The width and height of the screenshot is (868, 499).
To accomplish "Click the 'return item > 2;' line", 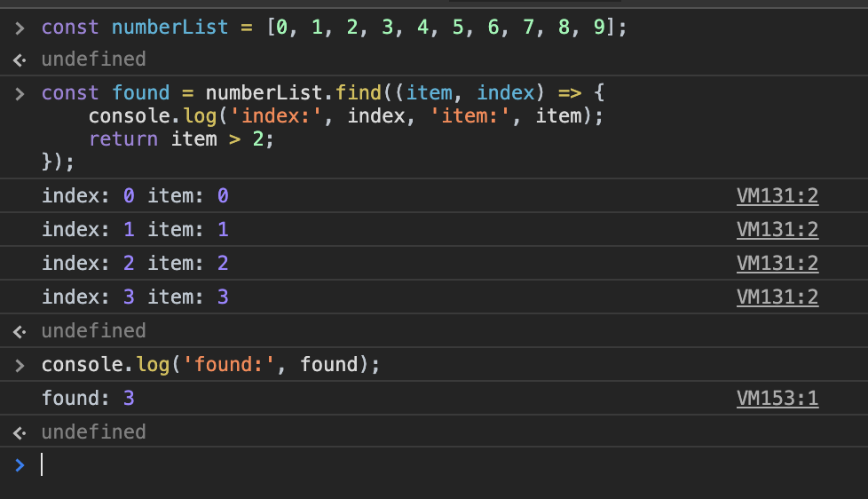I will [x=182, y=139].
